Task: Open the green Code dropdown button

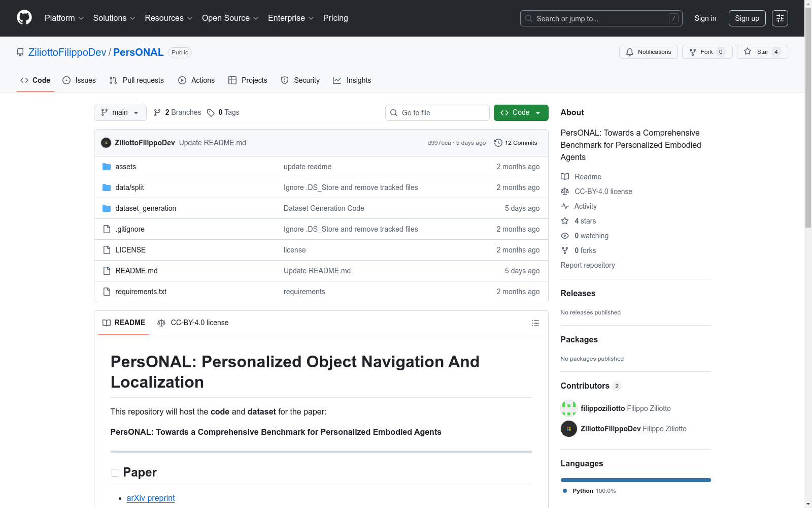Action: [521, 113]
